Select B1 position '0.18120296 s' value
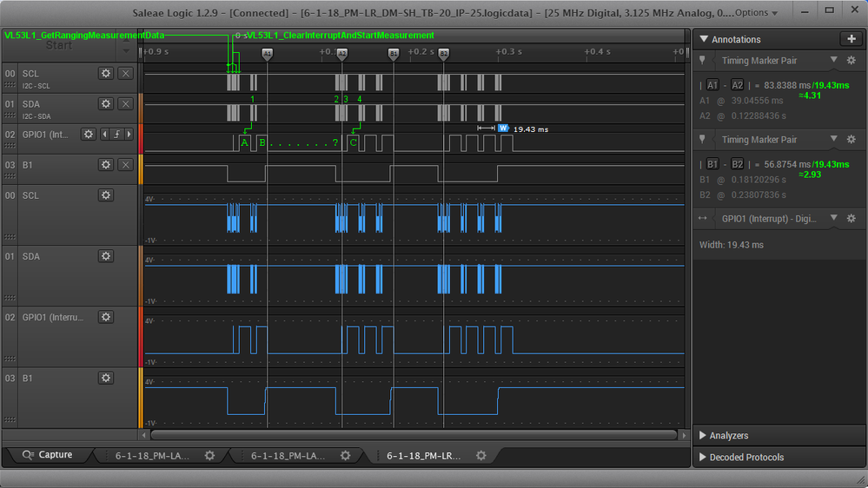Screen dimensions: 868x488 point(759,180)
